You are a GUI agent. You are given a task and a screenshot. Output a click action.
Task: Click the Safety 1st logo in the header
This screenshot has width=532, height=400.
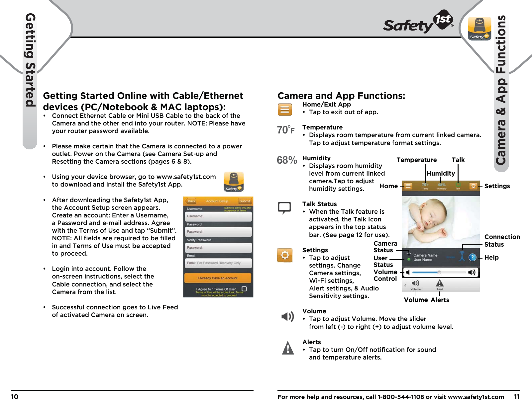pyautogui.click(x=418, y=22)
